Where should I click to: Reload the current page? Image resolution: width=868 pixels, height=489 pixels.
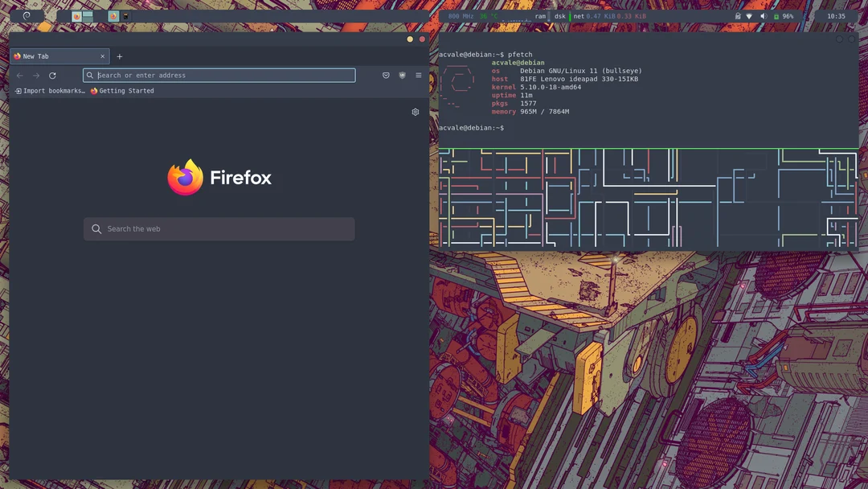pos(52,75)
